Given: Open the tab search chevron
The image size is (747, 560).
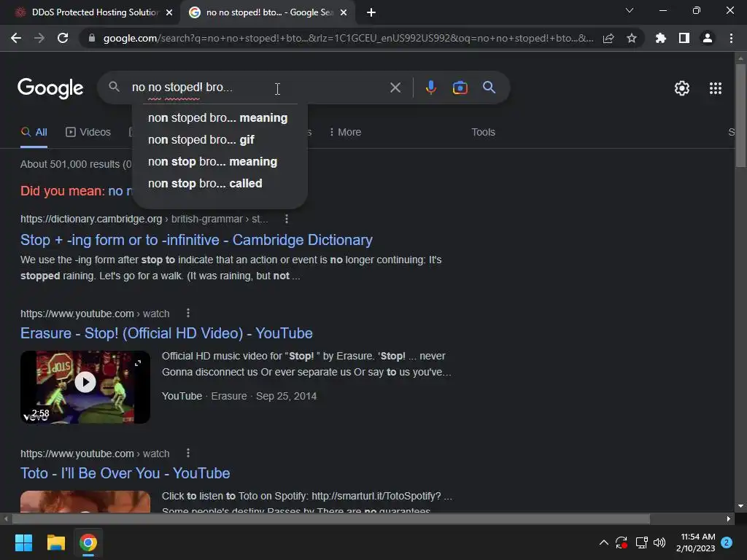Looking at the screenshot, I should pos(630,10).
